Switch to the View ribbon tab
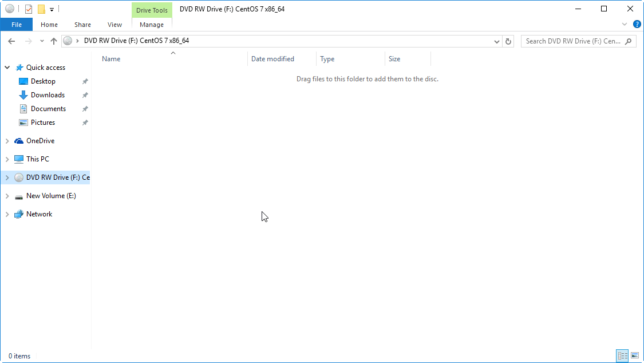 pos(114,25)
